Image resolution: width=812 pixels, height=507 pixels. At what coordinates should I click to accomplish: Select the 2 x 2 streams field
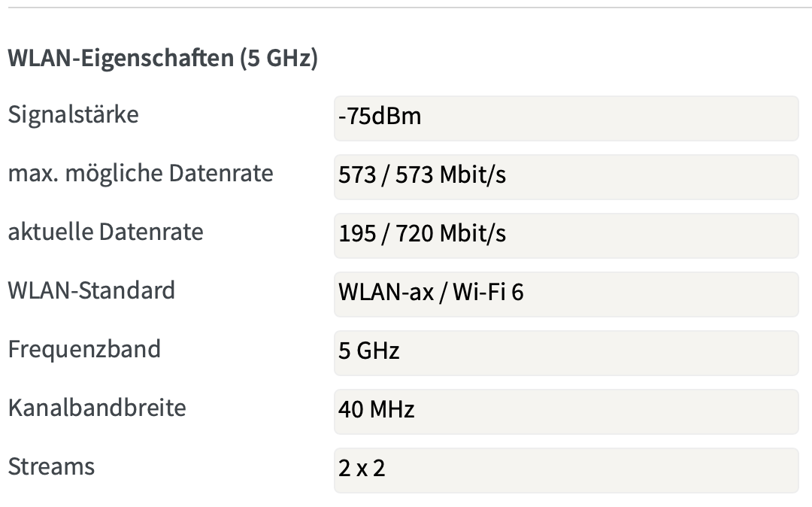tap(565, 469)
